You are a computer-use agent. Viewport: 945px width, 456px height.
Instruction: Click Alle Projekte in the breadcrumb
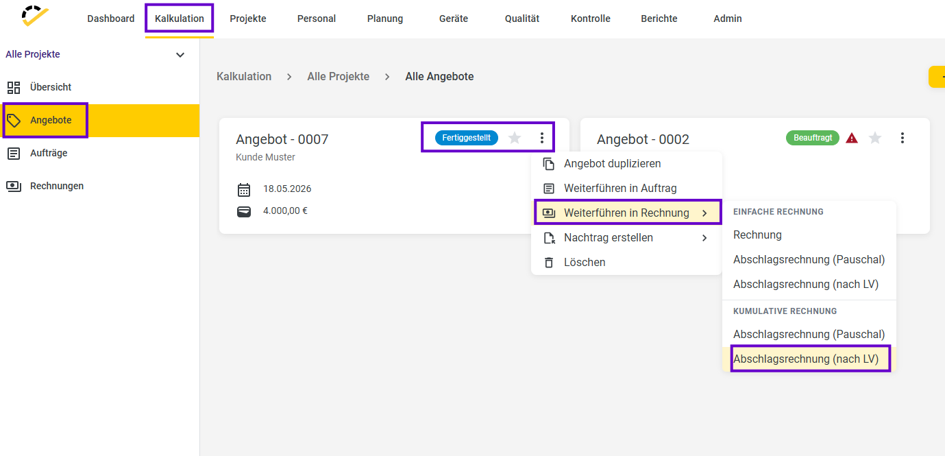pyautogui.click(x=338, y=77)
